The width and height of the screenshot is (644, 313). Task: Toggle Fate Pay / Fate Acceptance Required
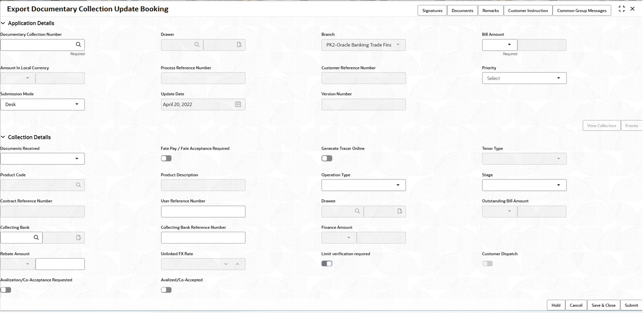[166, 158]
